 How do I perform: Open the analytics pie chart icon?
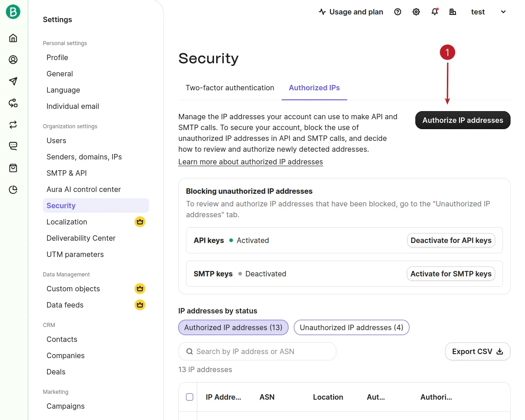click(13, 190)
